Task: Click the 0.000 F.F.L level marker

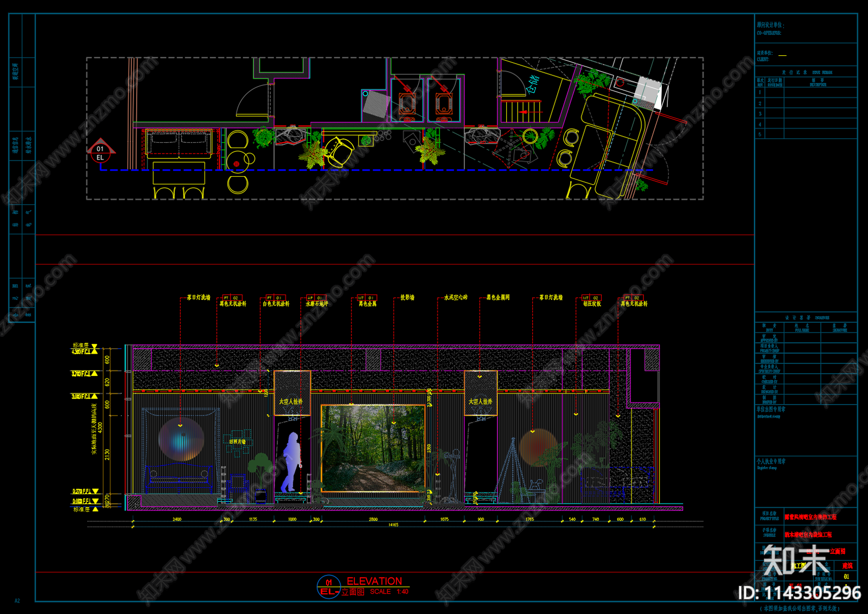Action: tap(85, 501)
